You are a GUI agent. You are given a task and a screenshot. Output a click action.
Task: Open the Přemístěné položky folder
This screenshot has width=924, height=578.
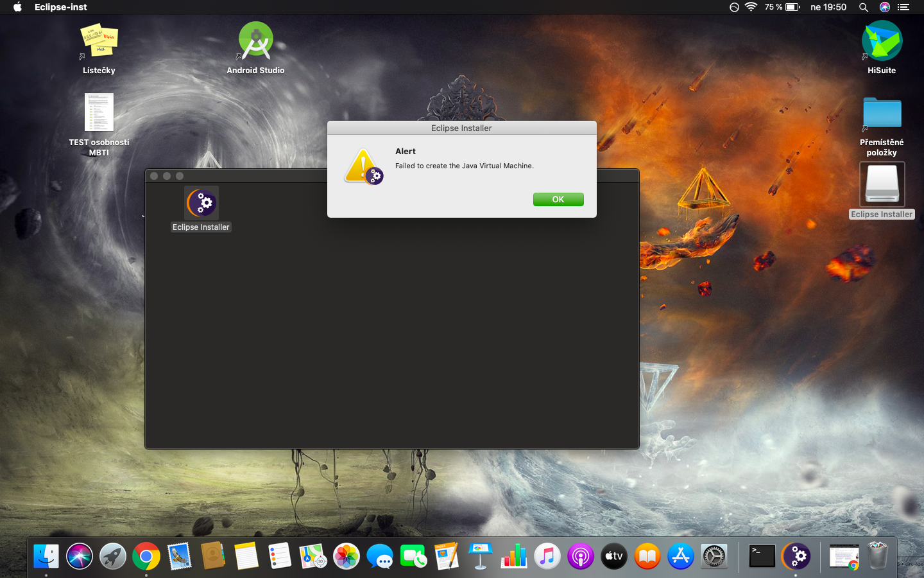point(882,113)
